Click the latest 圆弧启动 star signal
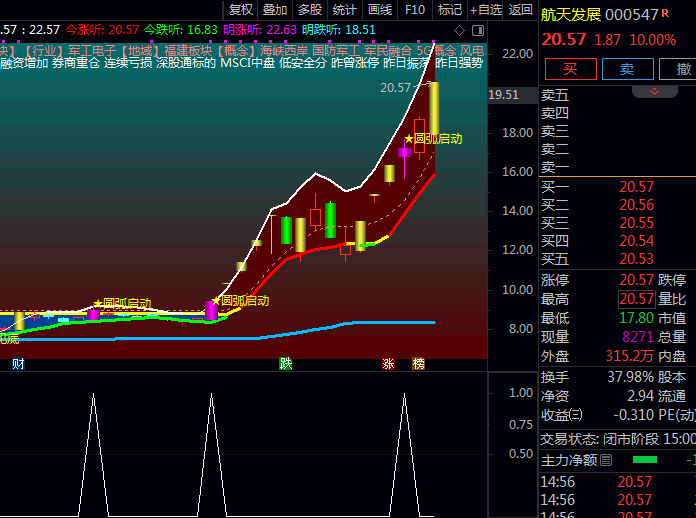The height and width of the screenshot is (518, 696). coord(434,139)
